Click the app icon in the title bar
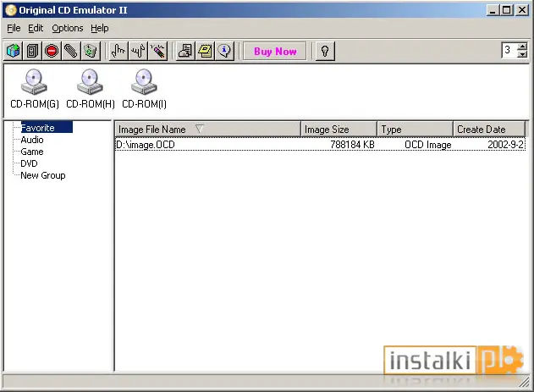534x392 pixels. [x=10, y=10]
